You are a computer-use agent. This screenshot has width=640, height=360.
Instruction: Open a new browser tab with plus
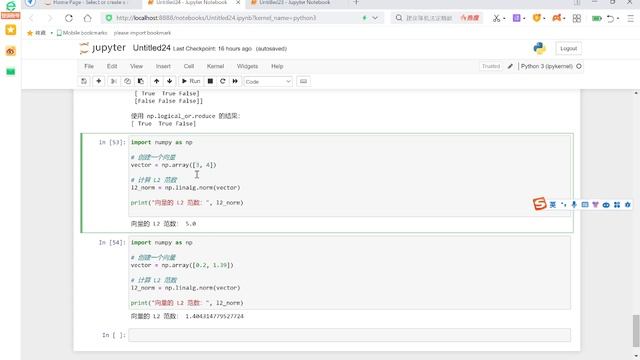[x=356, y=3]
